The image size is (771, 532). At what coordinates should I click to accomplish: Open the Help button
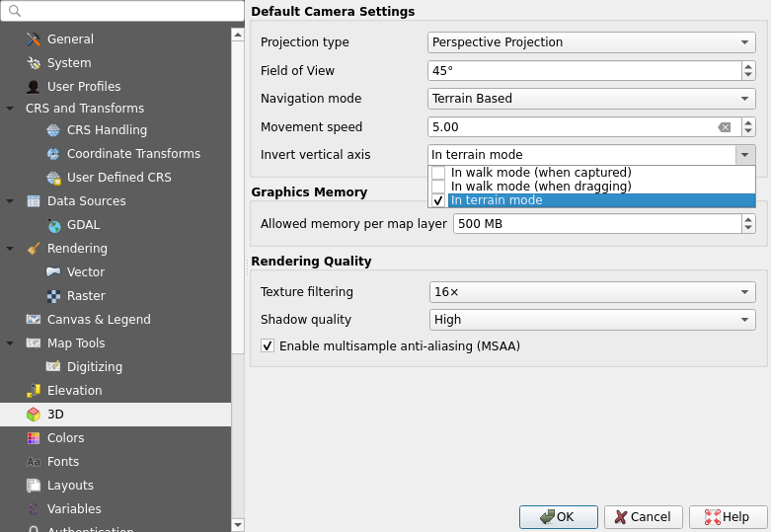(x=728, y=517)
